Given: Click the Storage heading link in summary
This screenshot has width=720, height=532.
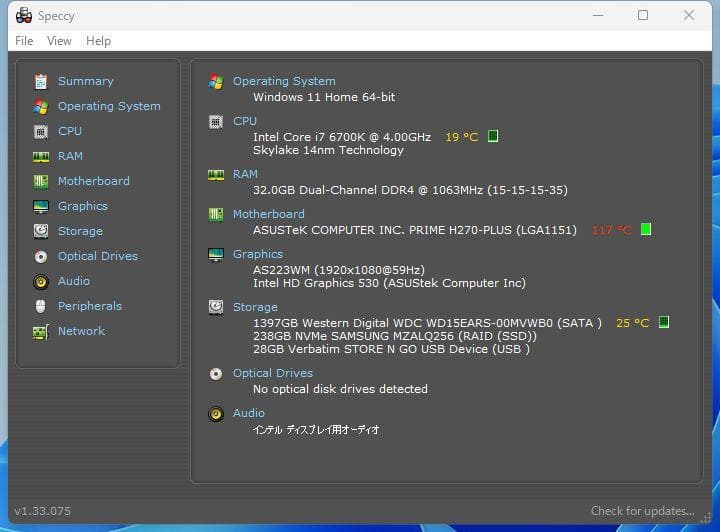Looking at the screenshot, I should 255,307.
